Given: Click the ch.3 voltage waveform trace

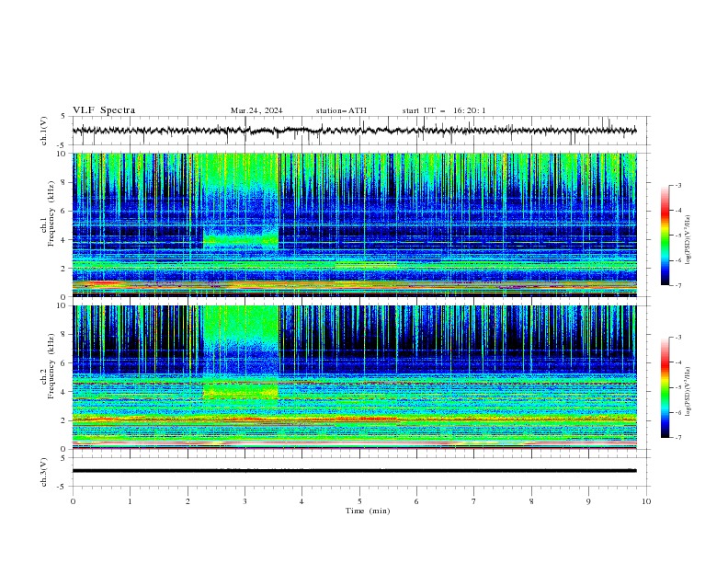Looking at the screenshot, I should tap(354, 471).
